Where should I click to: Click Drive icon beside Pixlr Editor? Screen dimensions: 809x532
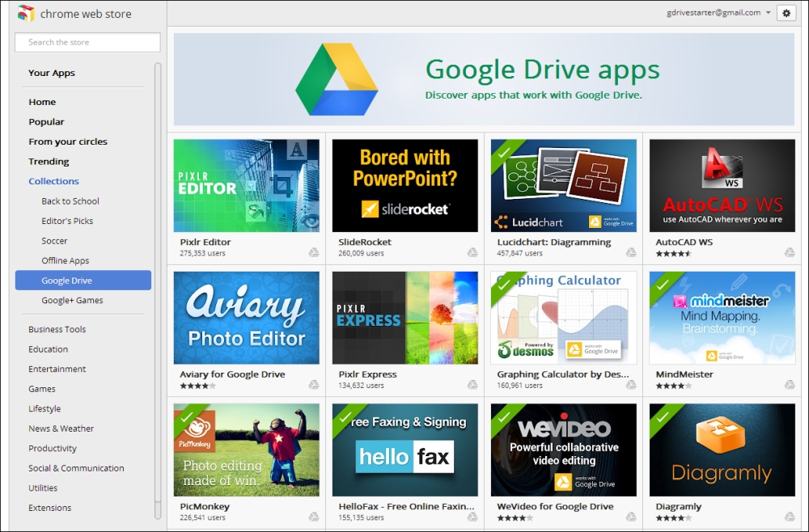(x=314, y=252)
